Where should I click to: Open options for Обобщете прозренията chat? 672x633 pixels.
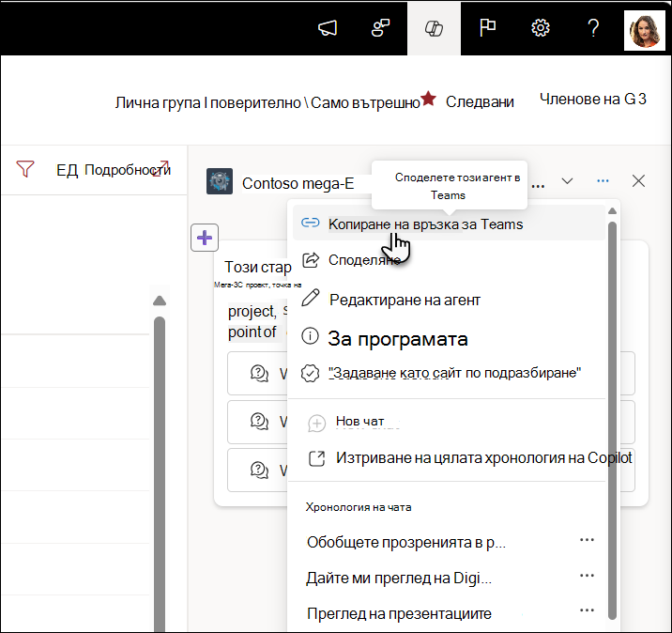click(587, 539)
